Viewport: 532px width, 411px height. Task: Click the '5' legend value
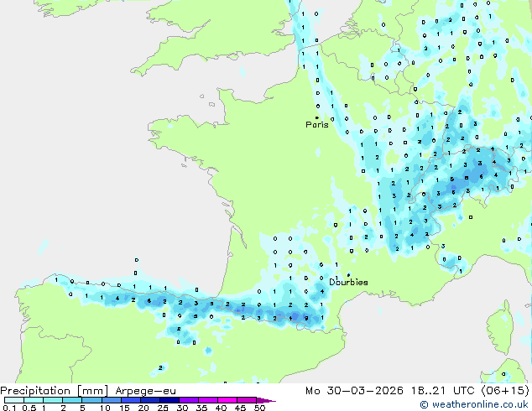pos(82,408)
